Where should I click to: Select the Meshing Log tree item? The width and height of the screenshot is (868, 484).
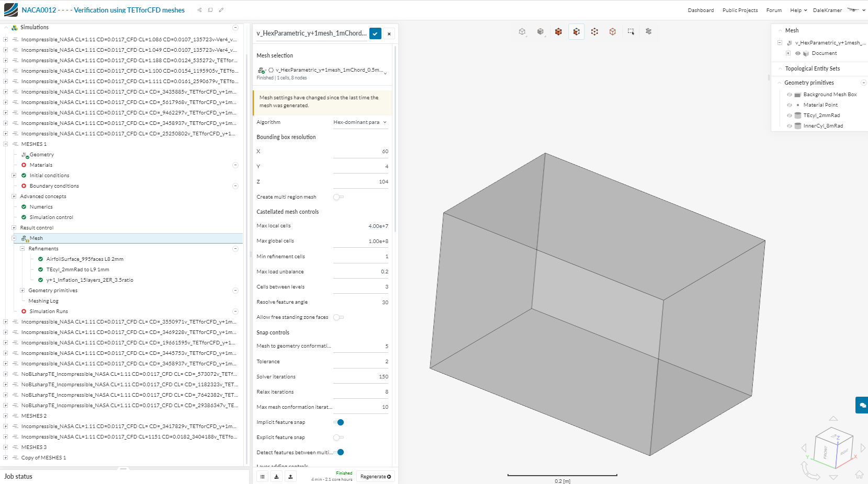[x=43, y=301]
